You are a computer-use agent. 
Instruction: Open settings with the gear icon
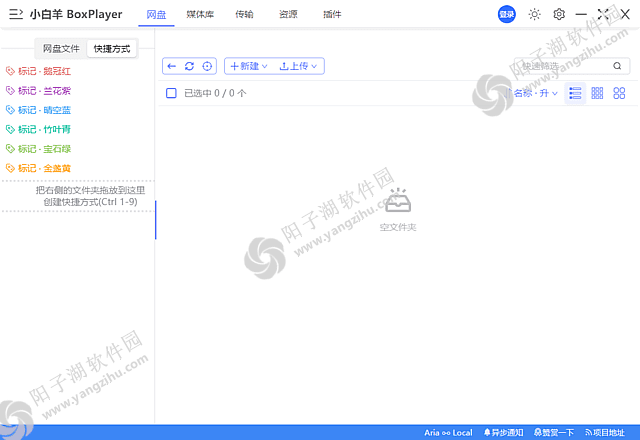[559, 14]
